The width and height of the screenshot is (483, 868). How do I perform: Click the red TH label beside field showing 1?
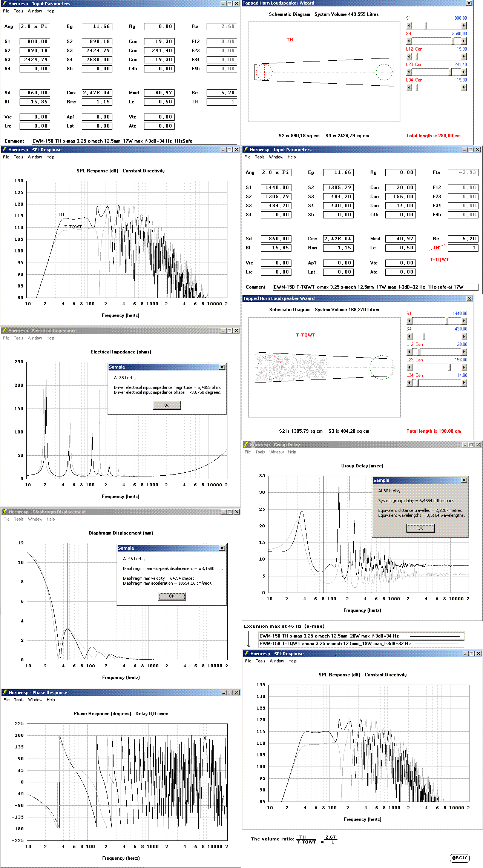pos(195,102)
